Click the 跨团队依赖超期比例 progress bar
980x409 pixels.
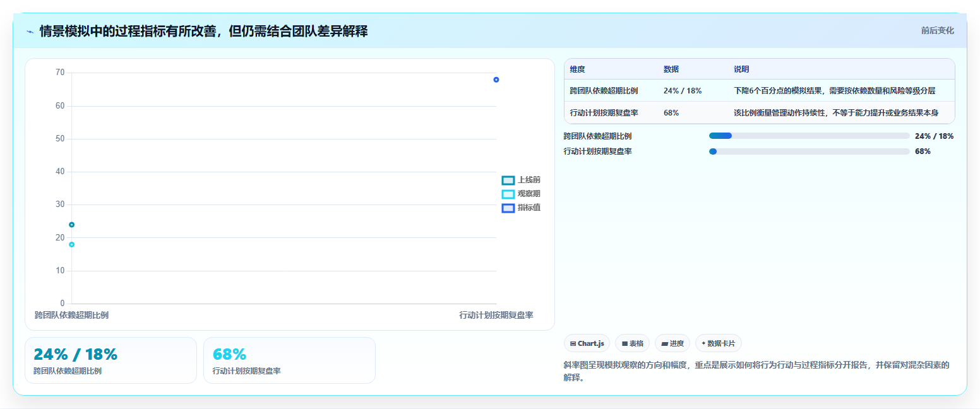click(x=809, y=136)
